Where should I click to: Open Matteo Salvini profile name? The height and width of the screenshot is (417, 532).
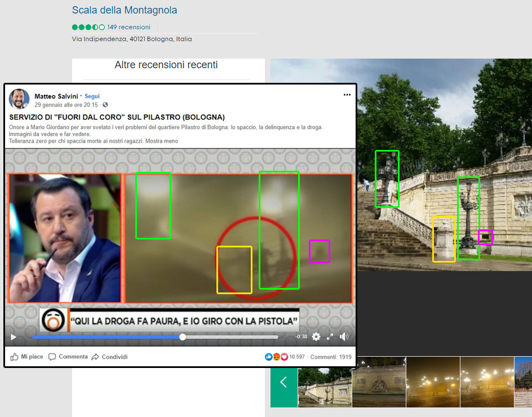point(56,96)
